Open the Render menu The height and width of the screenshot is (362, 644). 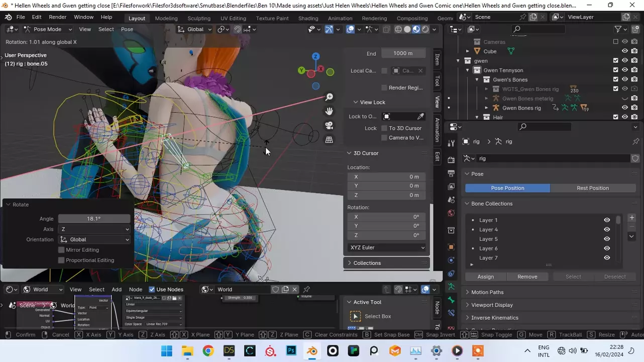[58, 17]
